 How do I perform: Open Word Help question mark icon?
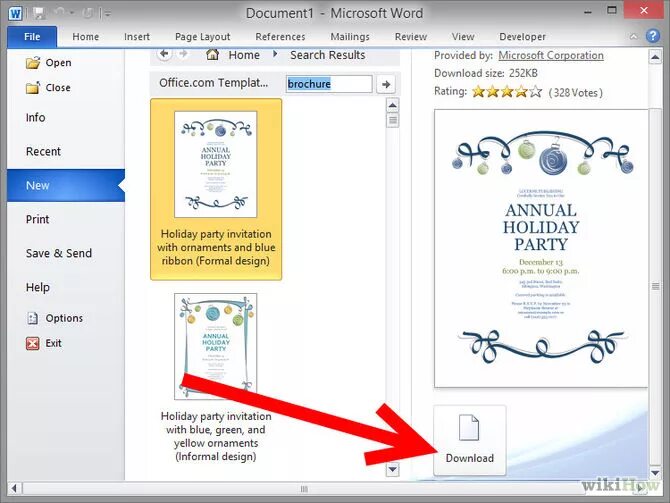point(652,36)
